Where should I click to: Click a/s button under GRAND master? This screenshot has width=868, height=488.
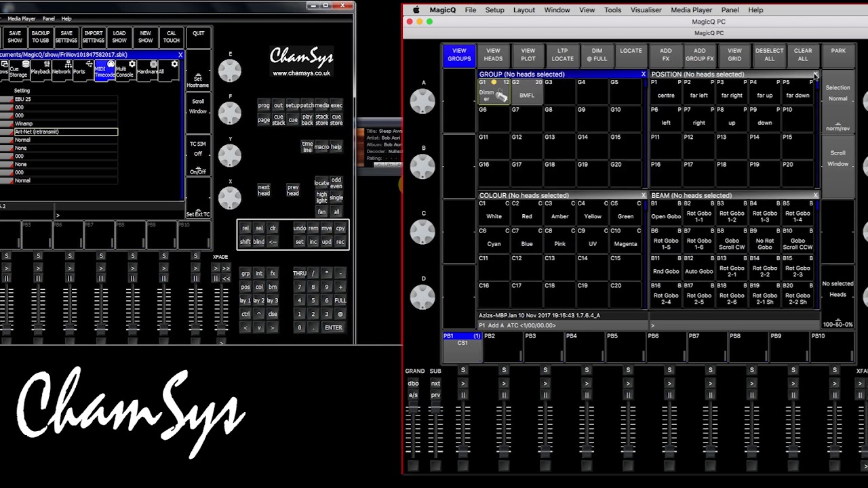(414, 395)
